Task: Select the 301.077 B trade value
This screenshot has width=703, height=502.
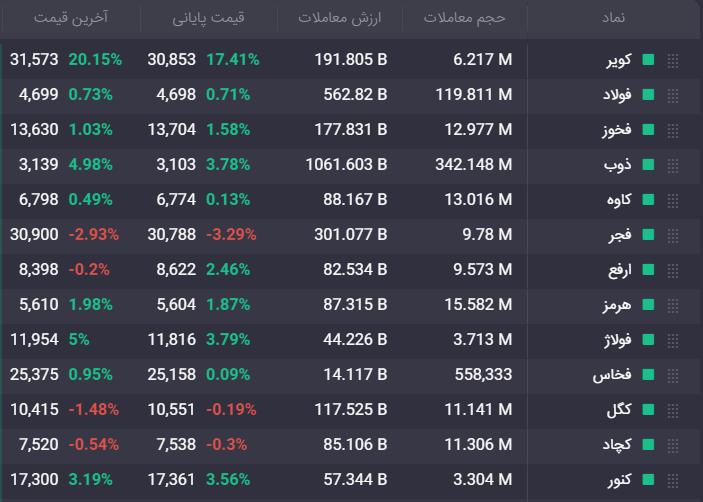Action: pyautogui.click(x=351, y=234)
